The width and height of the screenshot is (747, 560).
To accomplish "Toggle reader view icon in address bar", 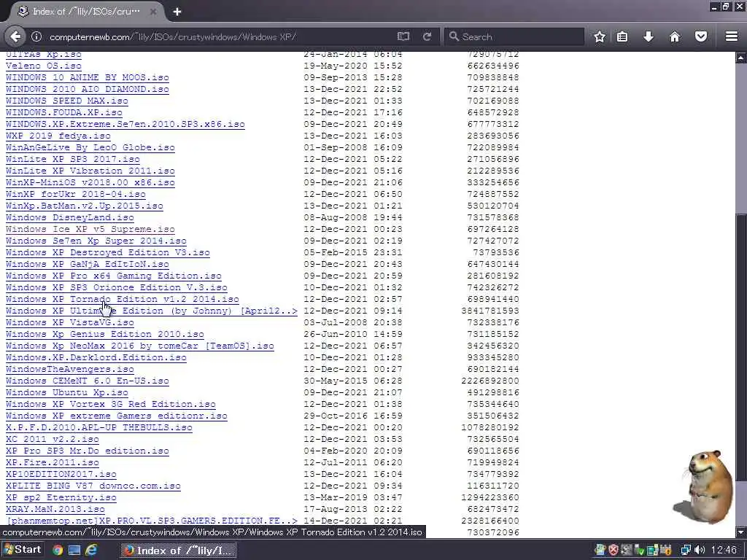I will pyautogui.click(x=403, y=36).
